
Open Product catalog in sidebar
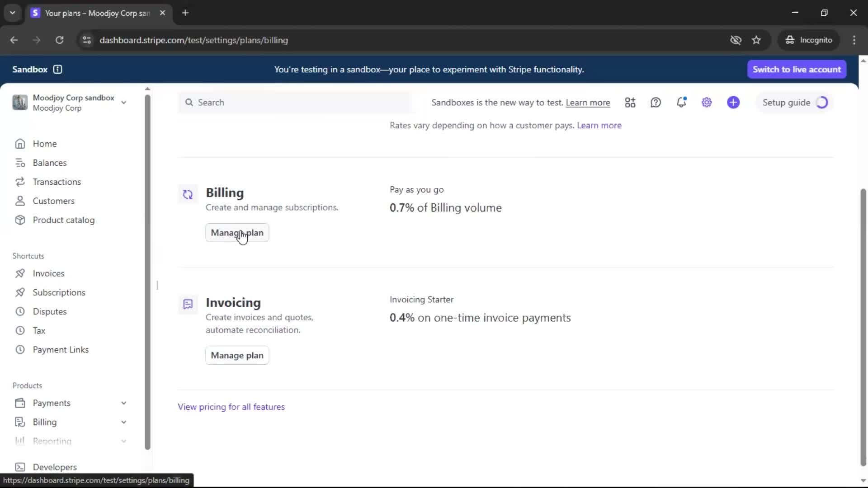[63, 220]
